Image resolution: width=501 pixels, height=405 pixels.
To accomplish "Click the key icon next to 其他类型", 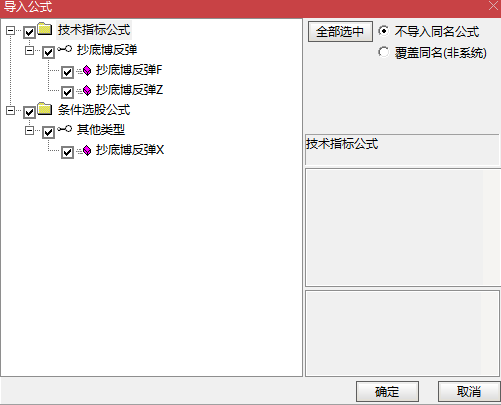I will (64, 129).
